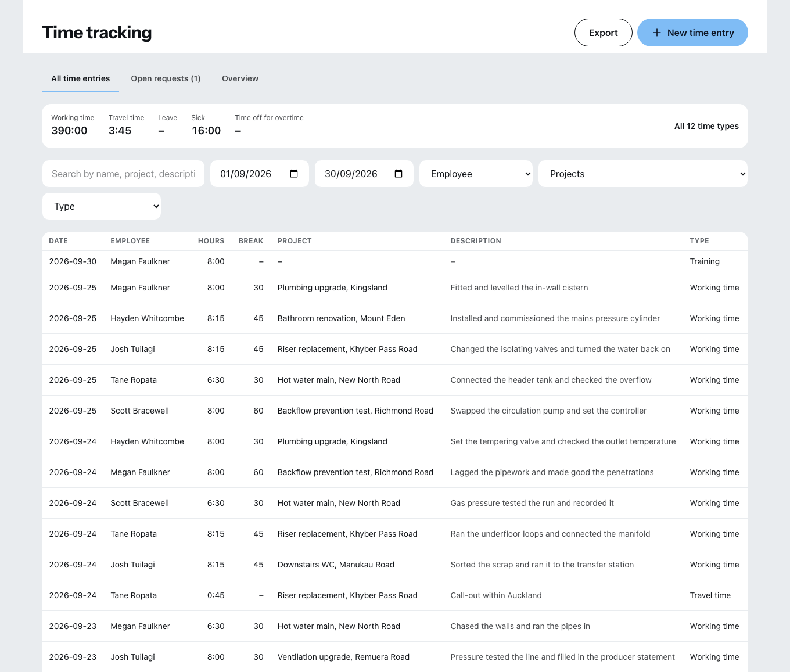790x672 pixels.
Task: Click 'Installed and commissioned the mains pressure cylinder'
Action: pos(555,318)
